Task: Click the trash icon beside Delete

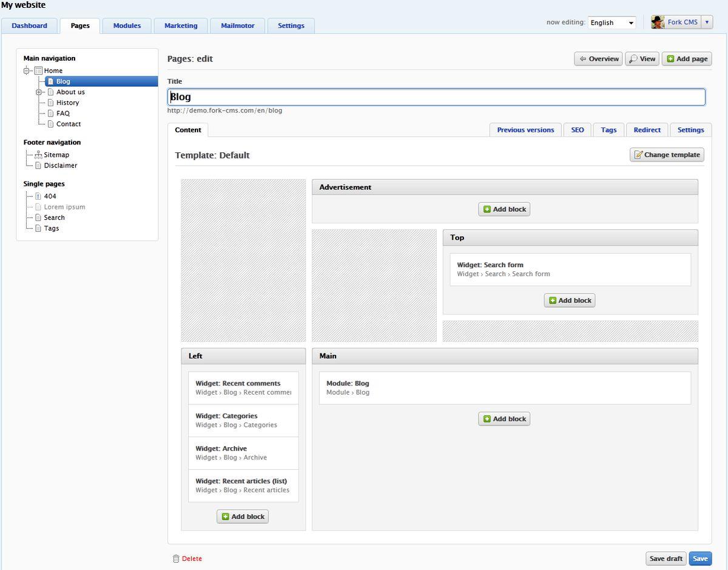Action: (x=176, y=558)
